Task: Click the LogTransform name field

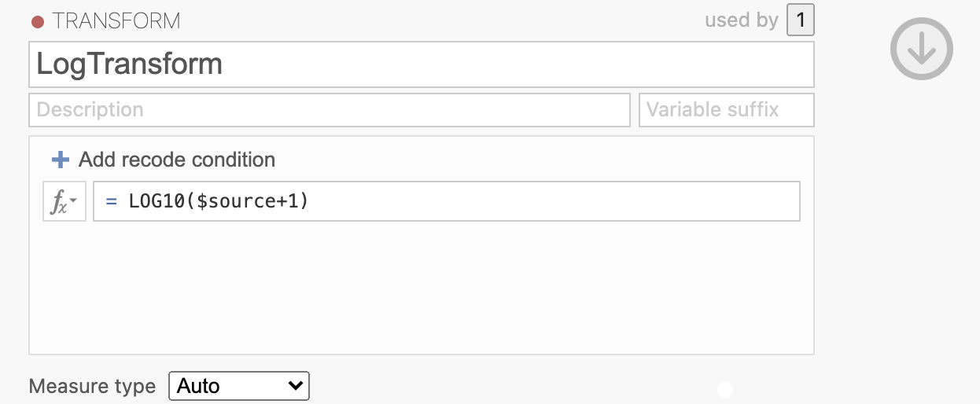Action: [x=422, y=64]
